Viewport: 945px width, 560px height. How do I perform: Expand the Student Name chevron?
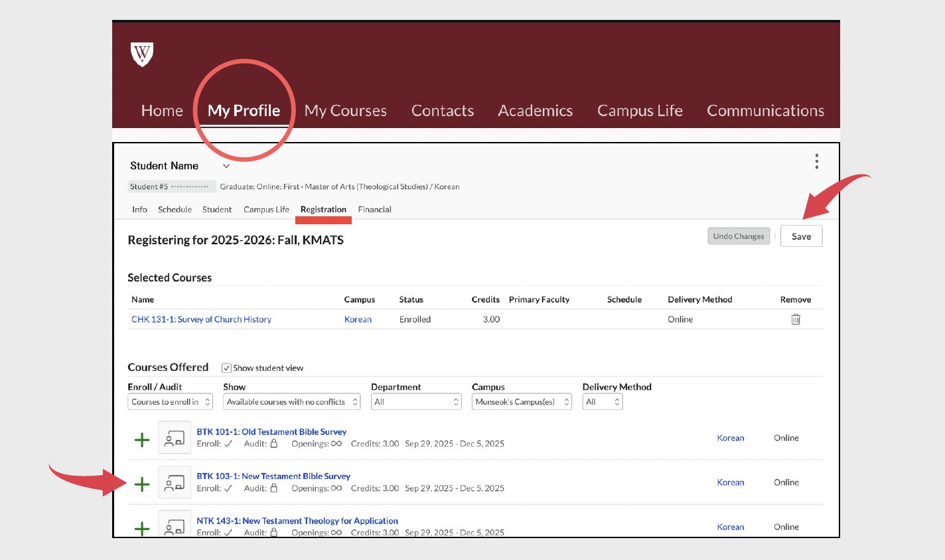(226, 166)
